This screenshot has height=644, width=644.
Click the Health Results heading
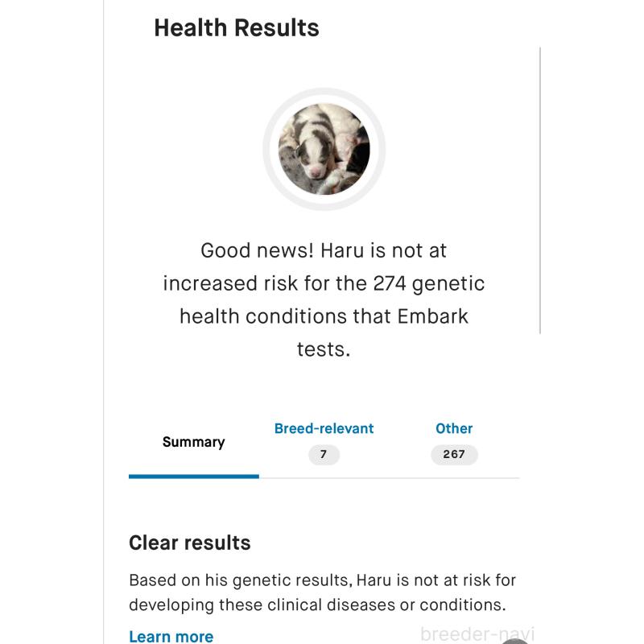(x=236, y=28)
